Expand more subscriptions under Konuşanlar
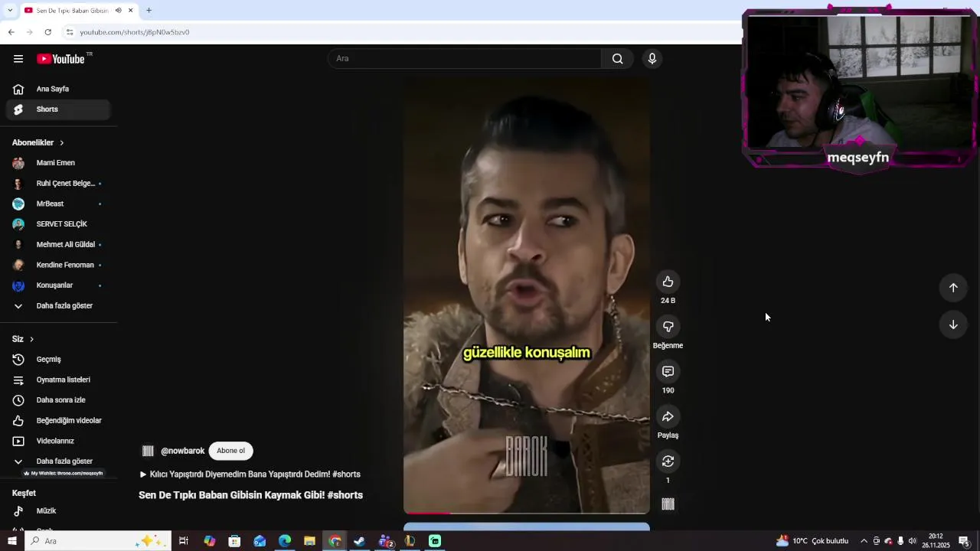 coord(58,306)
